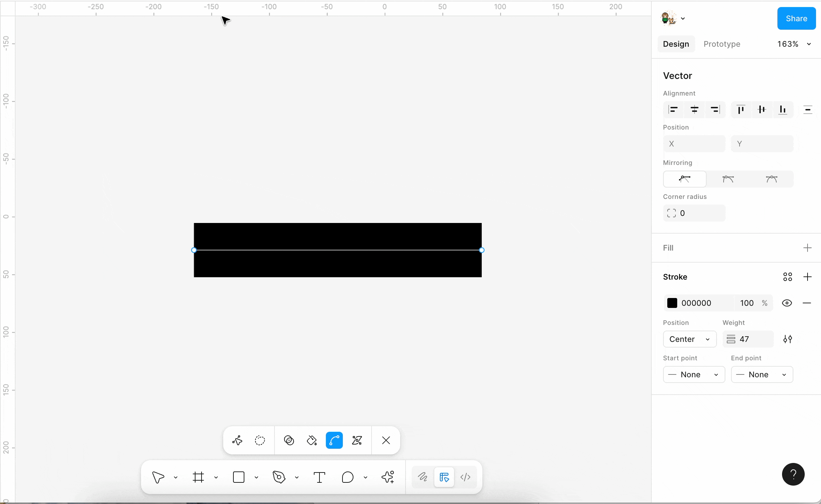Hide the black stroke with the eye icon

pyautogui.click(x=787, y=303)
